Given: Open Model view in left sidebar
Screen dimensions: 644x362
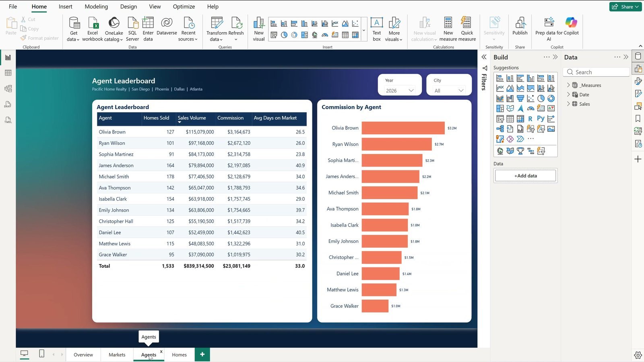Looking at the screenshot, I should (x=8, y=88).
